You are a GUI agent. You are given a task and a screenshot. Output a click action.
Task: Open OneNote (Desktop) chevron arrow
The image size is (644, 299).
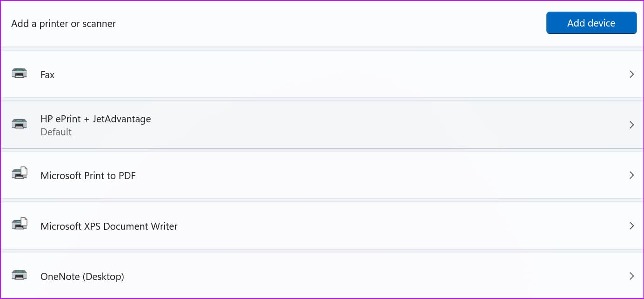[x=631, y=276]
